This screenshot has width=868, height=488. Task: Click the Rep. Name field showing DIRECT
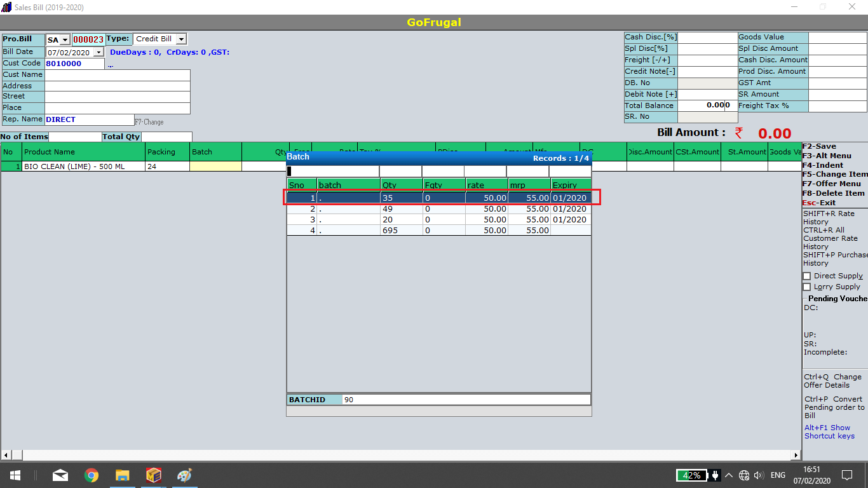click(x=89, y=119)
